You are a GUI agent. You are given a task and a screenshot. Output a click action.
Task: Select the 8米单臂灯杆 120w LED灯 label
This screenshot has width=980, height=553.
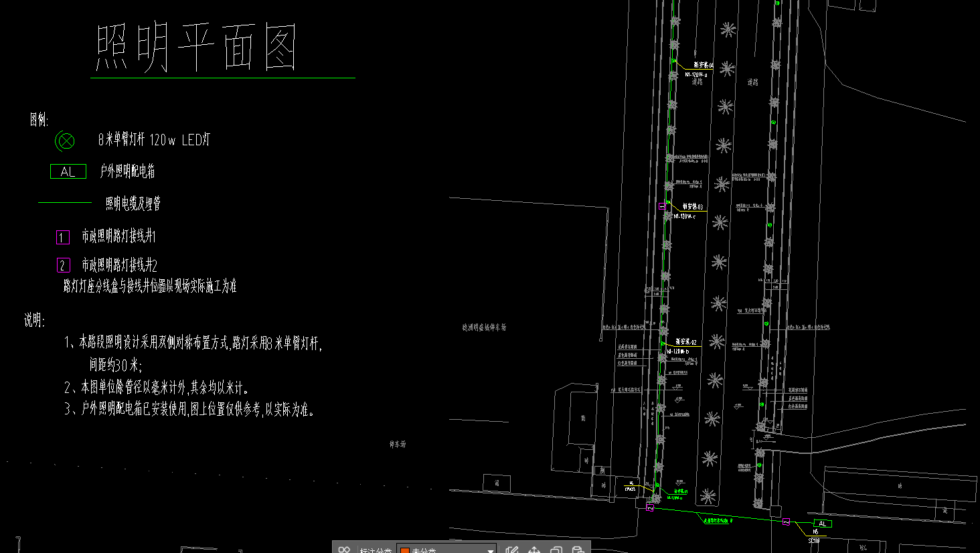[x=154, y=140]
